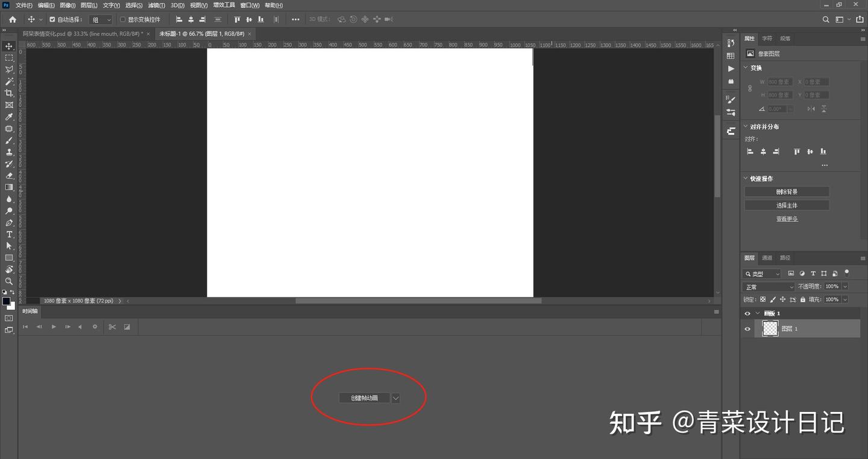Switch to the 通道 tab
This screenshot has height=459, width=868.
tap(767, 258)
